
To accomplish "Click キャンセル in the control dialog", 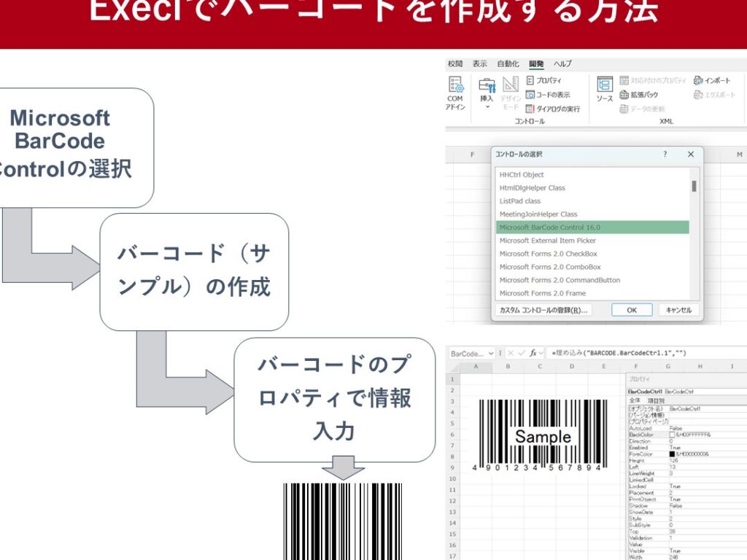I will [x=678, y=310].
